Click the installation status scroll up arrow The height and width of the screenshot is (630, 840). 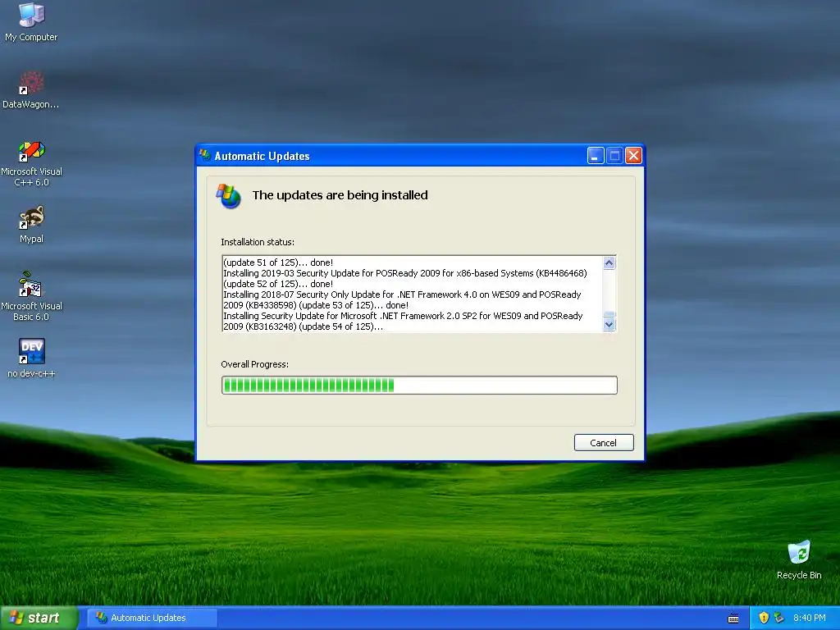click(x=609, y=262)
